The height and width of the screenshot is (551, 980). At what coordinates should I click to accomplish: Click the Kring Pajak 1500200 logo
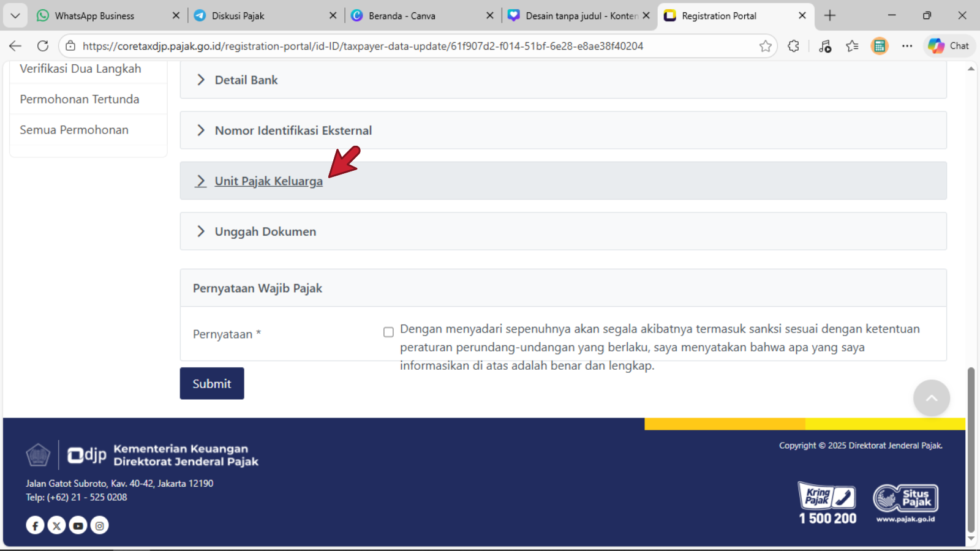click(x=827, y=503)
